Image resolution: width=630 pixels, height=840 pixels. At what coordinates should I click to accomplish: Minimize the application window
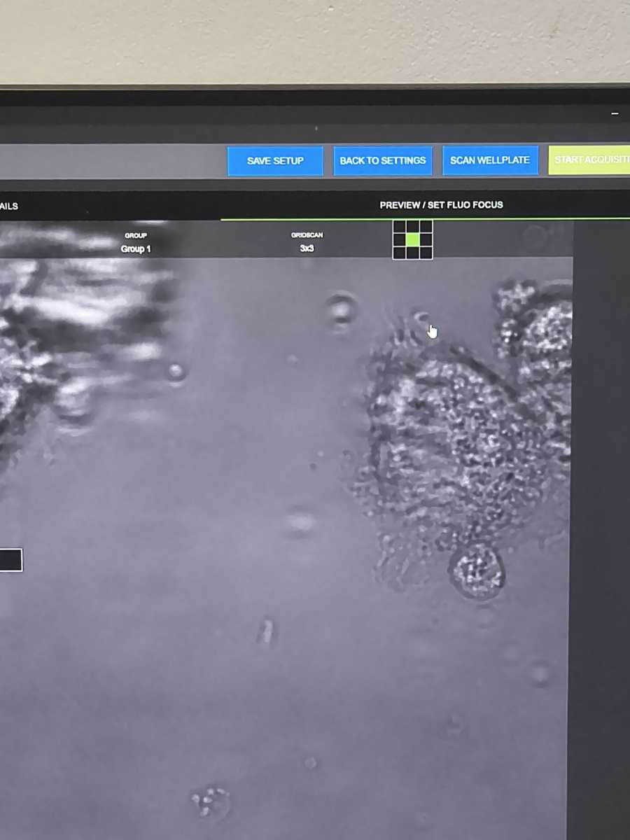coord(615,113)
